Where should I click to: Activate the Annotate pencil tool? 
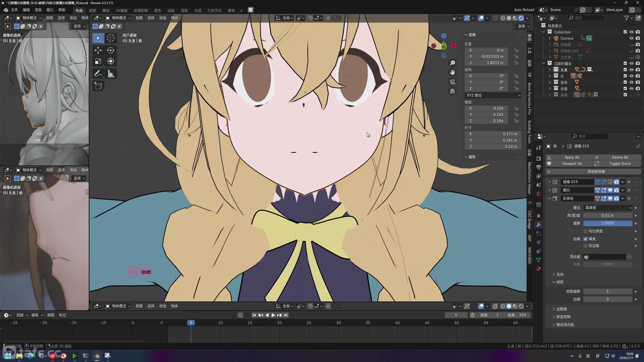point(98,74)
